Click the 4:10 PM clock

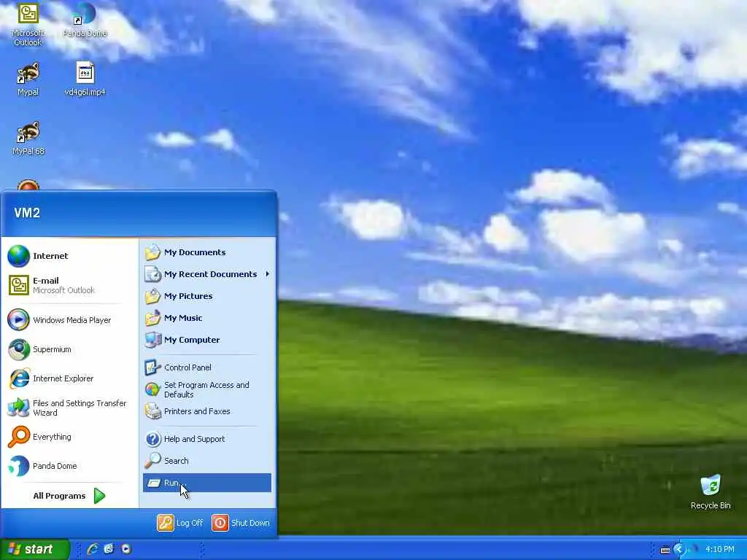coord(720,550)
